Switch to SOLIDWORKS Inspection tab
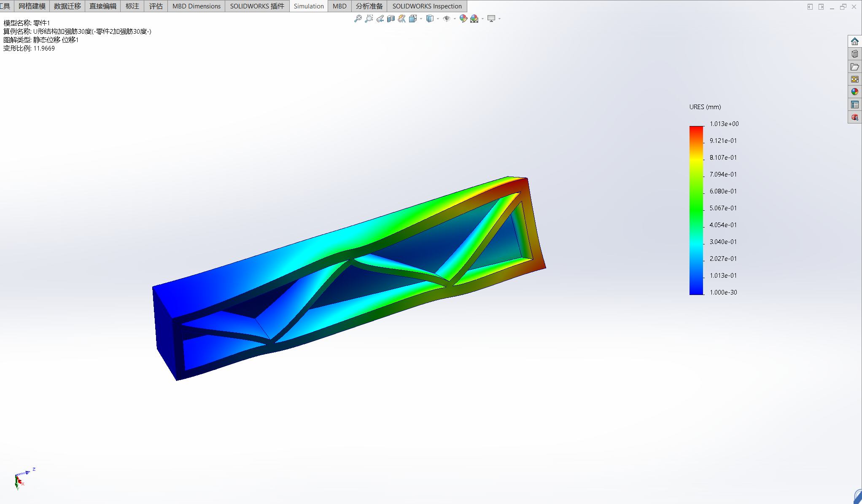The image size is (862, 504). pos(427,6)
